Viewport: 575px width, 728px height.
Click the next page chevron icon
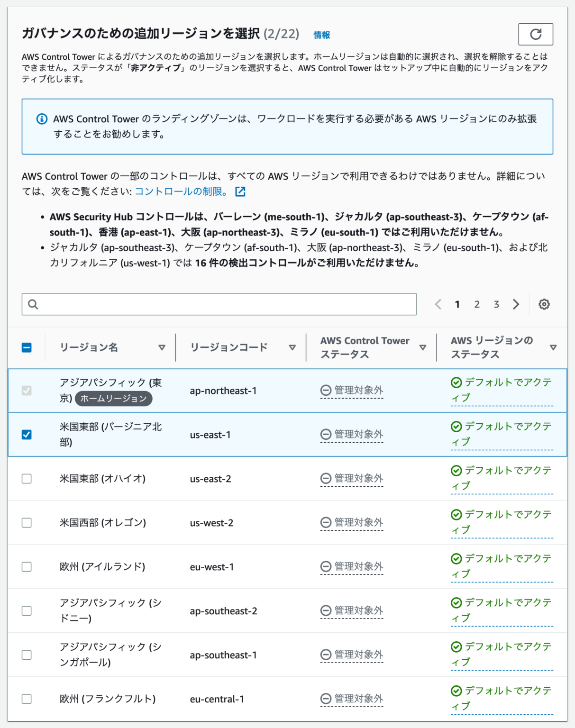pos(516,304)
